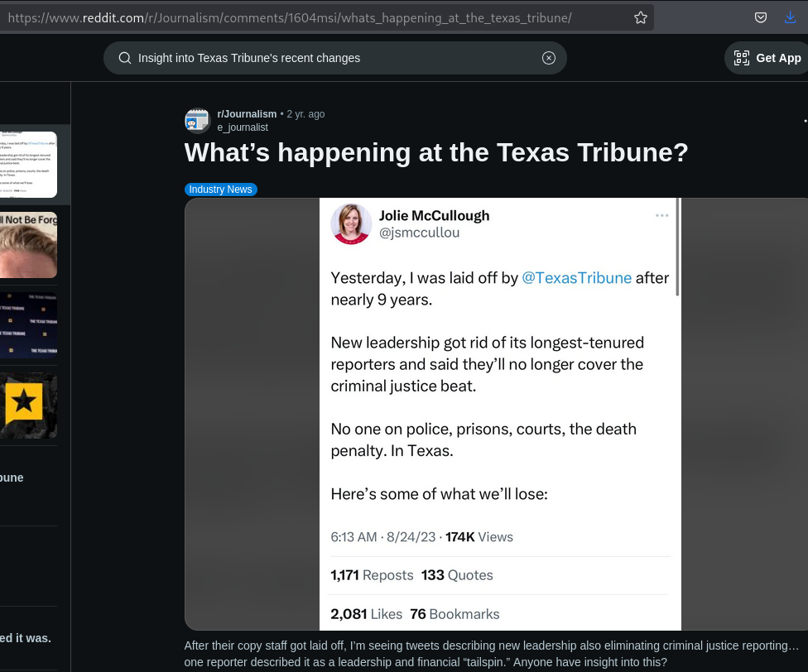Open the dark Texas Tribune logos sidebar thumbnail
Image resolution: width=808 pixels, height=672 pixels.
coord(28,325)
